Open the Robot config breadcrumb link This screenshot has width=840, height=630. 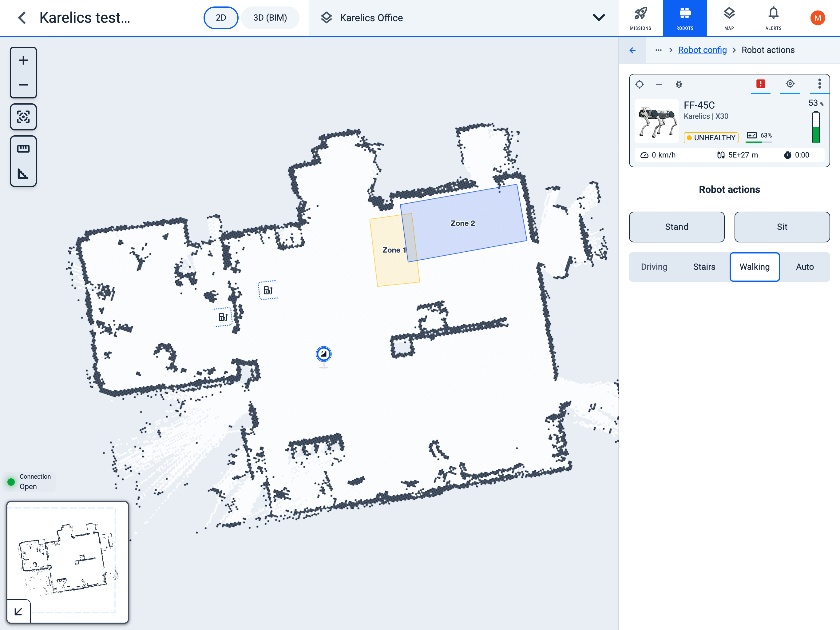point(702,50)
